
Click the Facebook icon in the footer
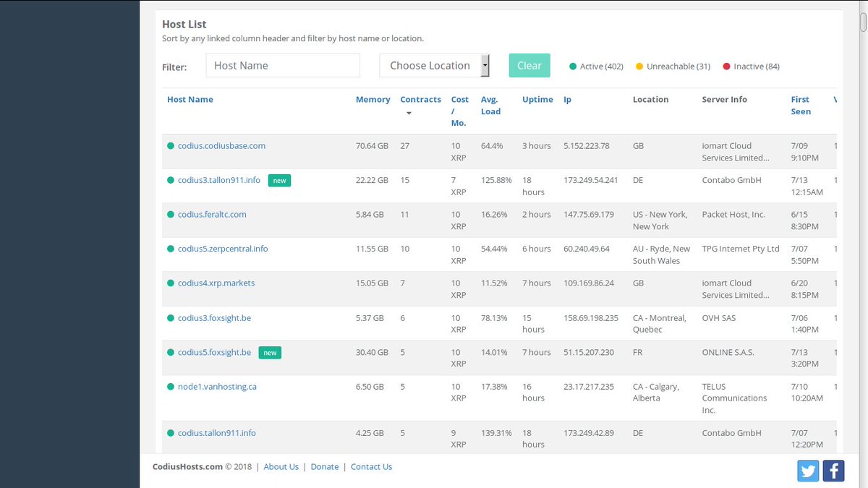pyautogui.click(x=833, y=471)
